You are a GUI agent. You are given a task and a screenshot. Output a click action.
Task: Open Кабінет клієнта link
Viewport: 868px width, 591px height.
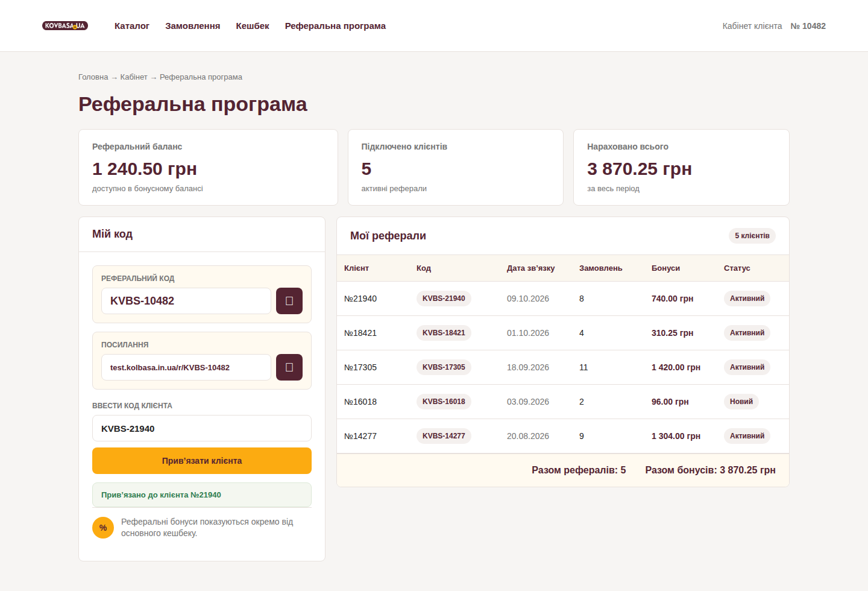click(752, 26)
